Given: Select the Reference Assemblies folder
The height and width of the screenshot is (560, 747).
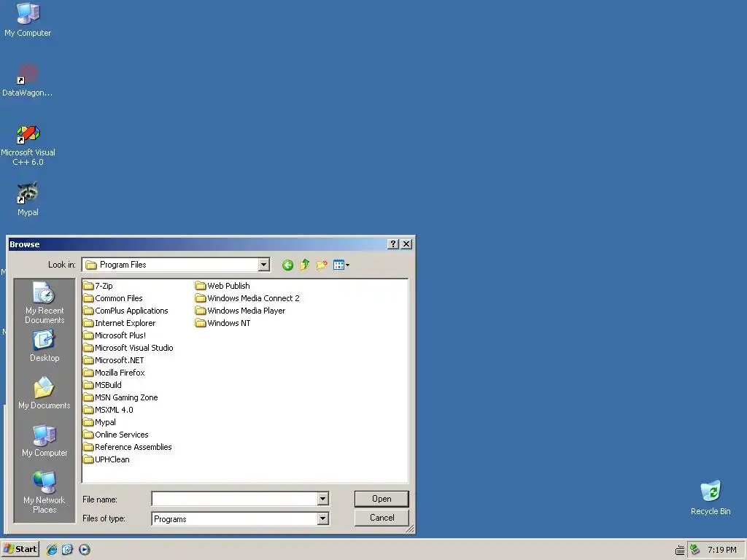Looking at the screenshot, I should (128, 447).
